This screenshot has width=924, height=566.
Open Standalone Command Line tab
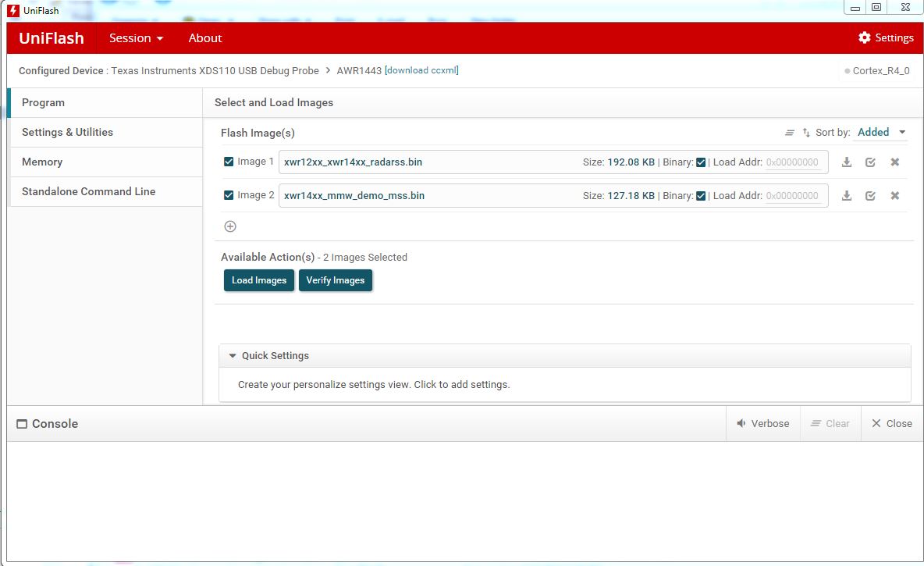106,191
